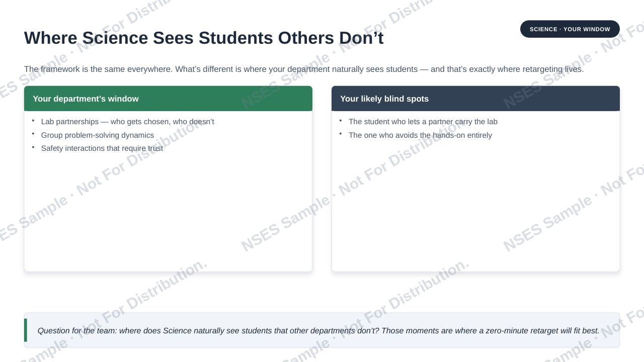Select the 'lets a partner carry the lab' bullet
Screen dimensions: 644x362
point(423,122)
